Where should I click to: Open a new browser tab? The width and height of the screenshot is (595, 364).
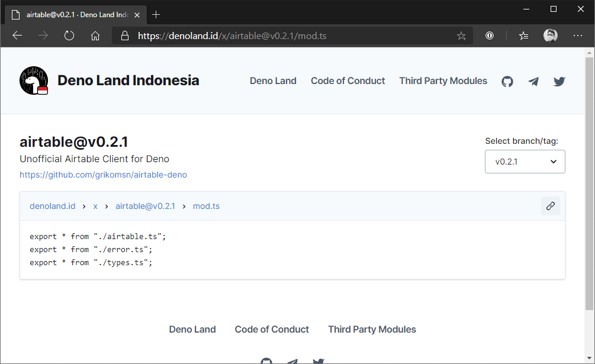coord(156,15)
